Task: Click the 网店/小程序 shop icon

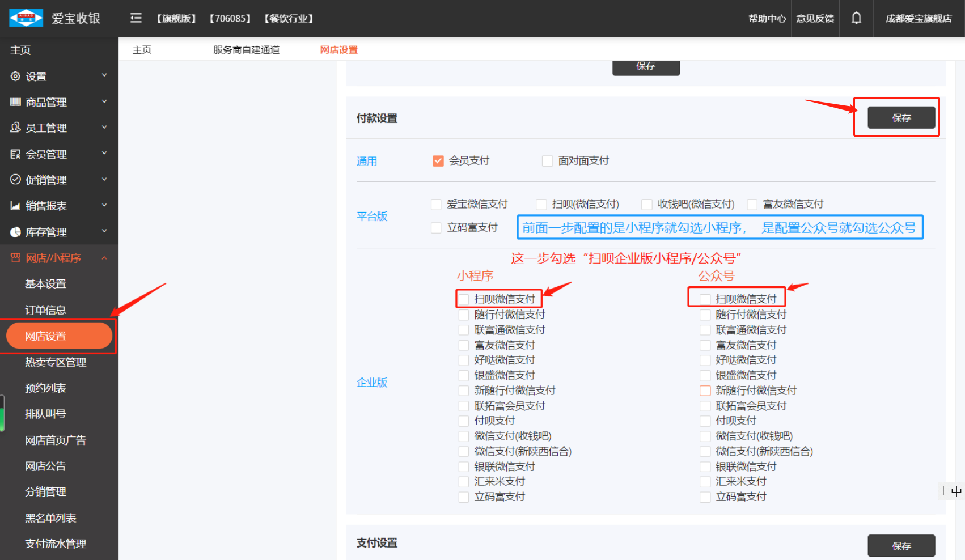Action: point(15,258)
